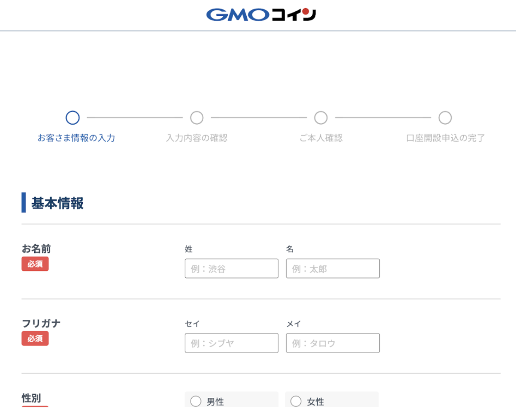Select the 口座開設申込の完了 step circle
Viewport: 516px width, 420px height.
[x=445, y=118]
